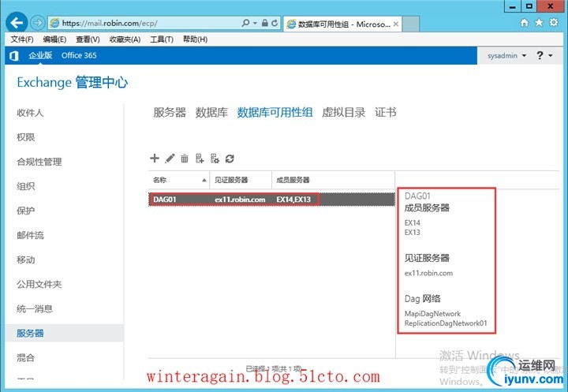Open 统一消息 in the left navigation
The image size is (568, 392).
[35, 308]
